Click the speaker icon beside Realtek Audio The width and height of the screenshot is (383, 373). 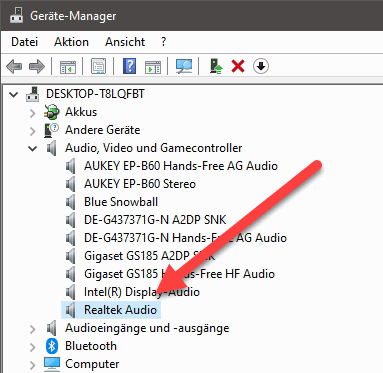[x=70, y=310]
